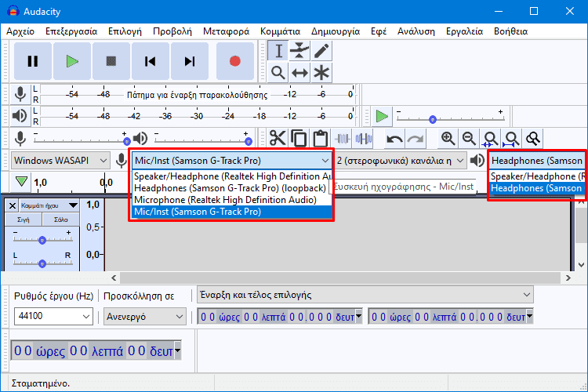Toggle the track Σόλο button
This screenshot has width=588, height=392.
[60, 220]
